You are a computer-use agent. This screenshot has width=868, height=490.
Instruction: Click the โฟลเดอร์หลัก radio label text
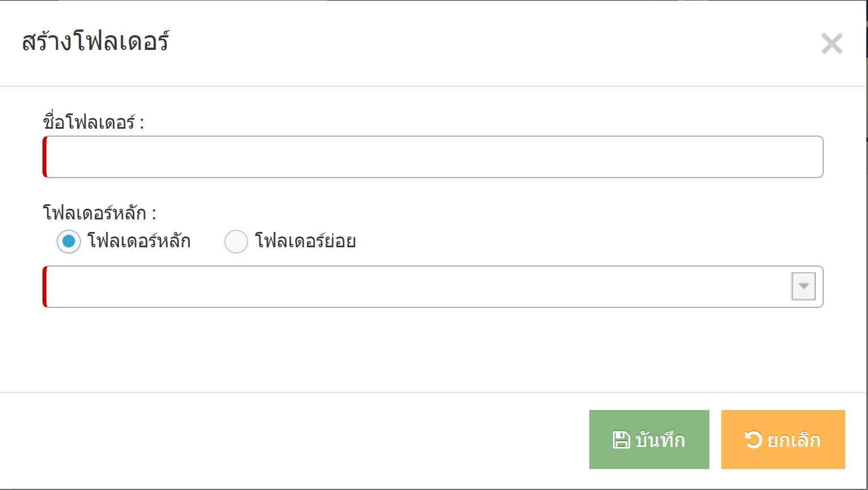click(x=139, y=241)
